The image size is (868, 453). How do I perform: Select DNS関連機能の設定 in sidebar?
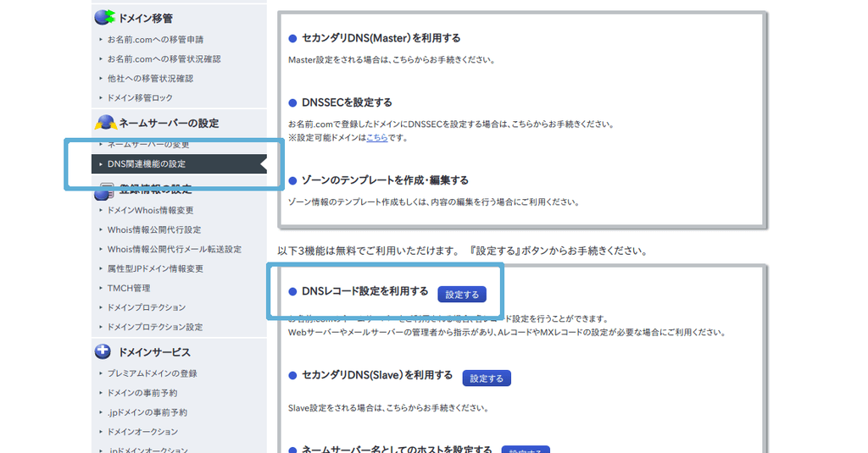point(179,163)
